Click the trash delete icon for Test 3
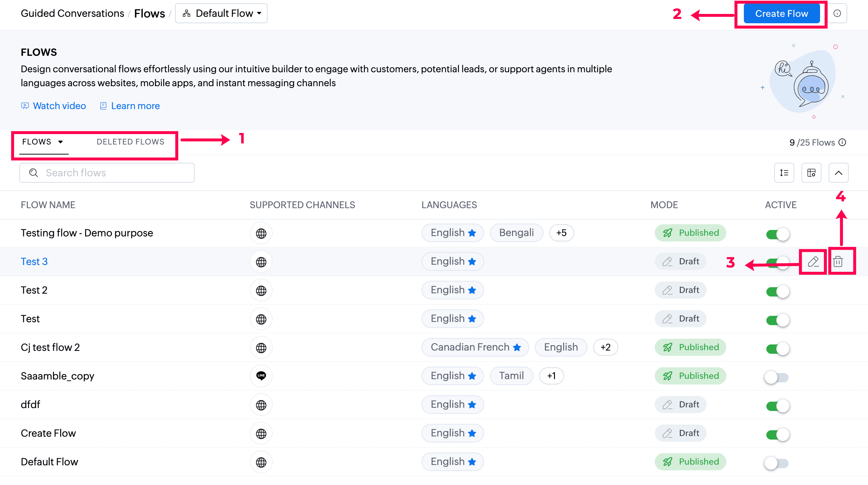Screen dimensions: 868x485 [x=838, y=261]
